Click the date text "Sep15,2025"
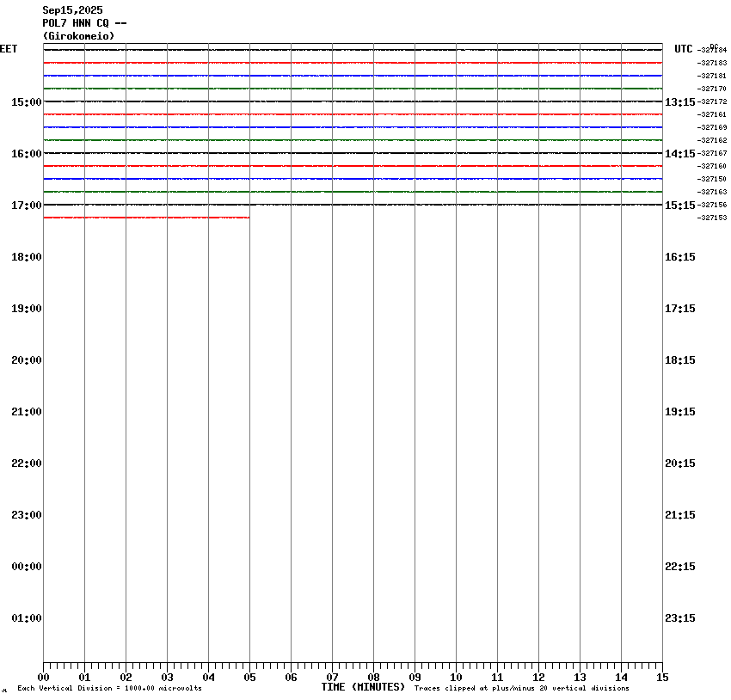The width and height of the screenshot is (731, 700). pos(72,10)
